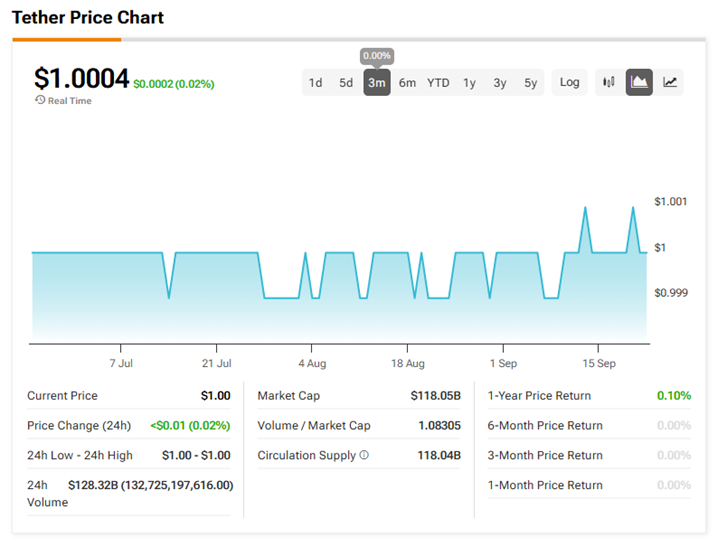Screen dimensions: 718x547
Task: Select the 5d time range
Action: point(346,83)
